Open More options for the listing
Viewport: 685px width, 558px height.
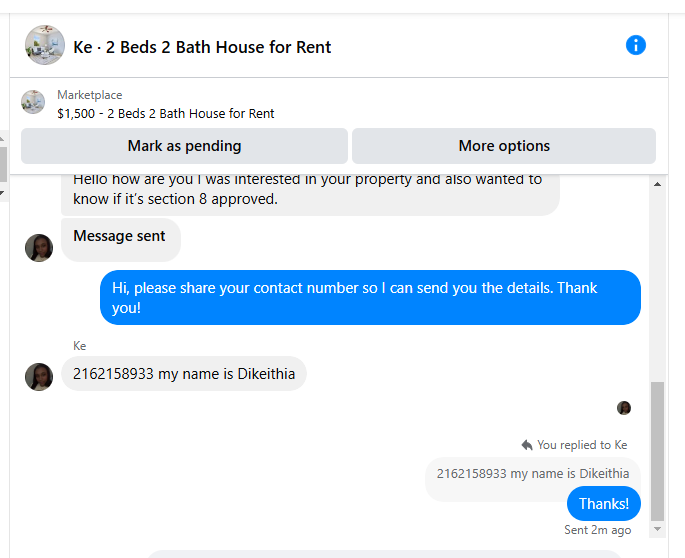tap(504, 146)
